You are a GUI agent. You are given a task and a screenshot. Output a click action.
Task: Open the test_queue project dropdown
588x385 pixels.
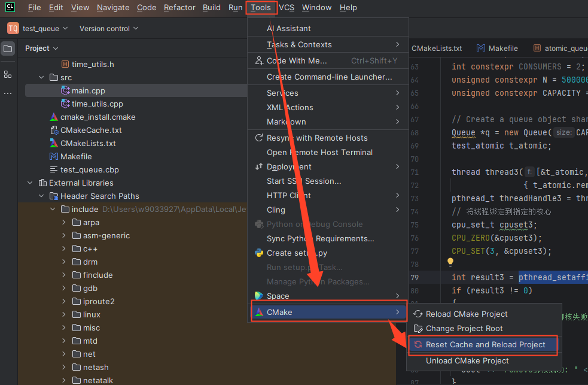tap(45, 29)
